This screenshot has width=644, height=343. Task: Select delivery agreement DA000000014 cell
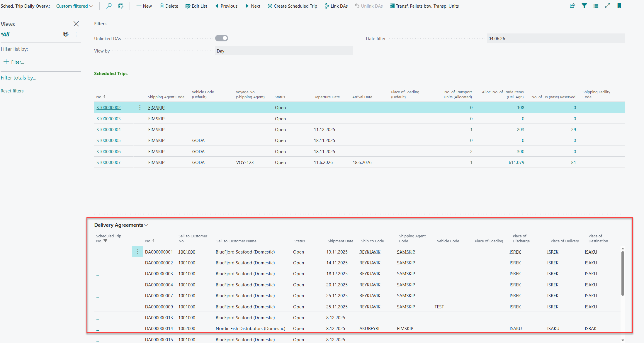click(x=159, y=329)
